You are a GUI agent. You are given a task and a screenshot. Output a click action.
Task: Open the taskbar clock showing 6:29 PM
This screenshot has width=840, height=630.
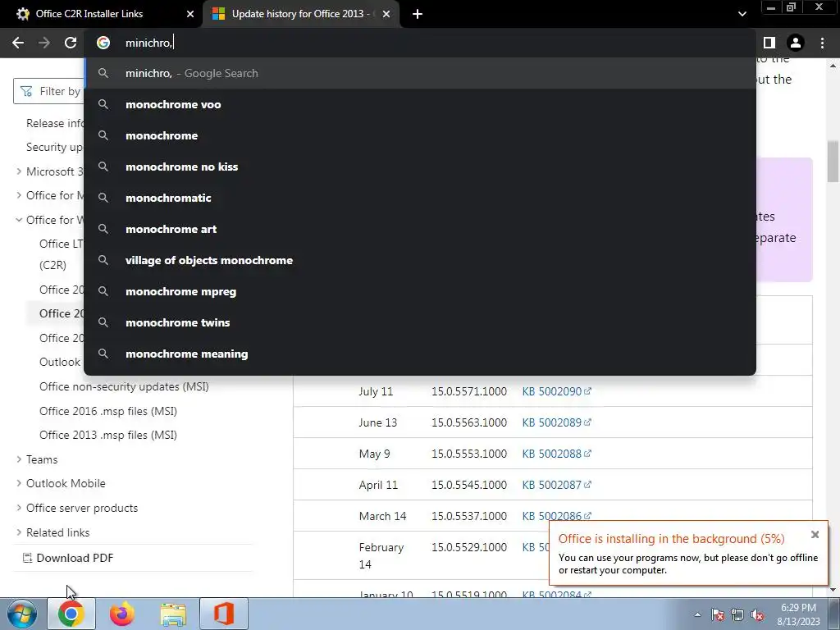[798, 614]
